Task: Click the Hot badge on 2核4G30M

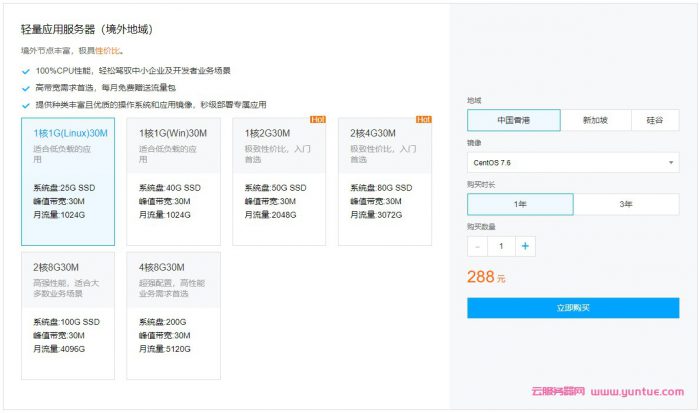Action: click(424, 119)
